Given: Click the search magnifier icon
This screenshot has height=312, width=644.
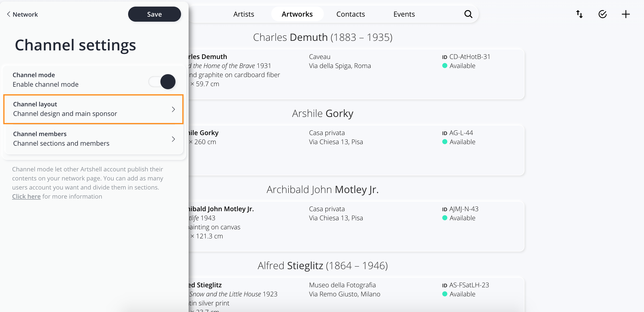Looking at the screenshot, I should click(x=468, y=14).
